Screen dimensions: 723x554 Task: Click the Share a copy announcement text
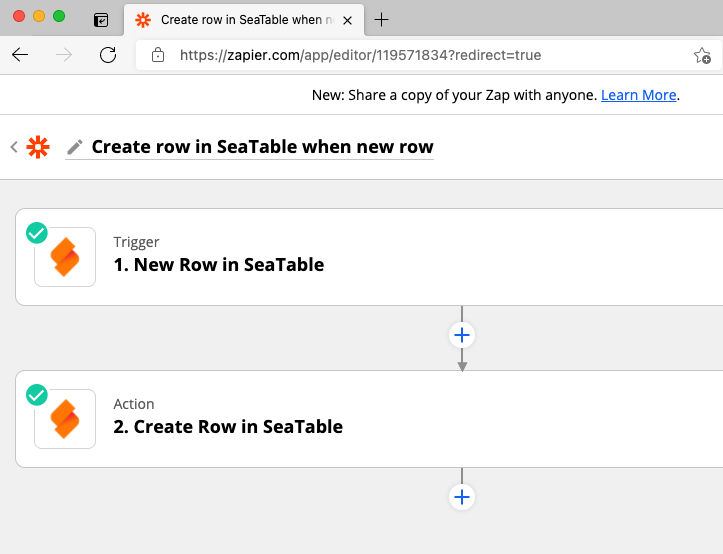(x=455, y=95)
